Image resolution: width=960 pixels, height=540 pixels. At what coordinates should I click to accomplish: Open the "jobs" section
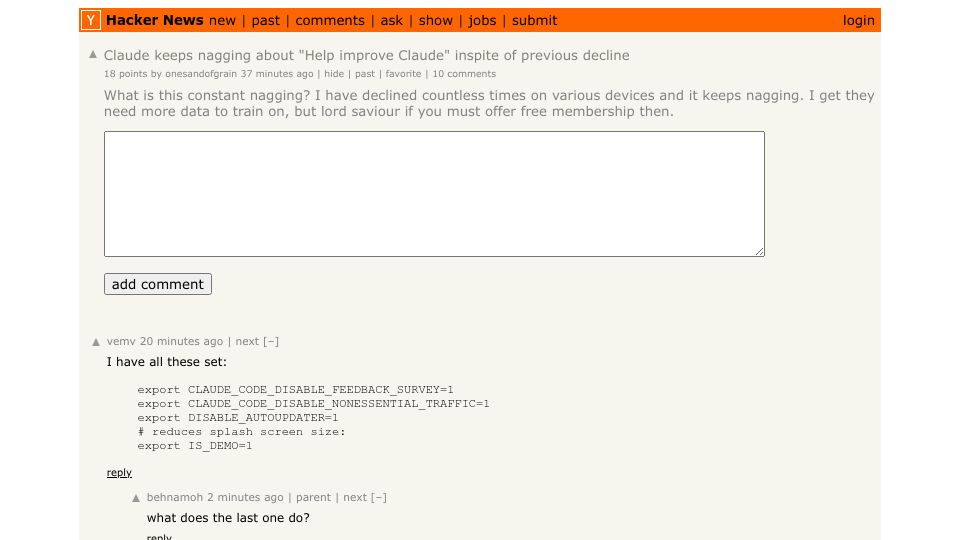click(482, 21)
